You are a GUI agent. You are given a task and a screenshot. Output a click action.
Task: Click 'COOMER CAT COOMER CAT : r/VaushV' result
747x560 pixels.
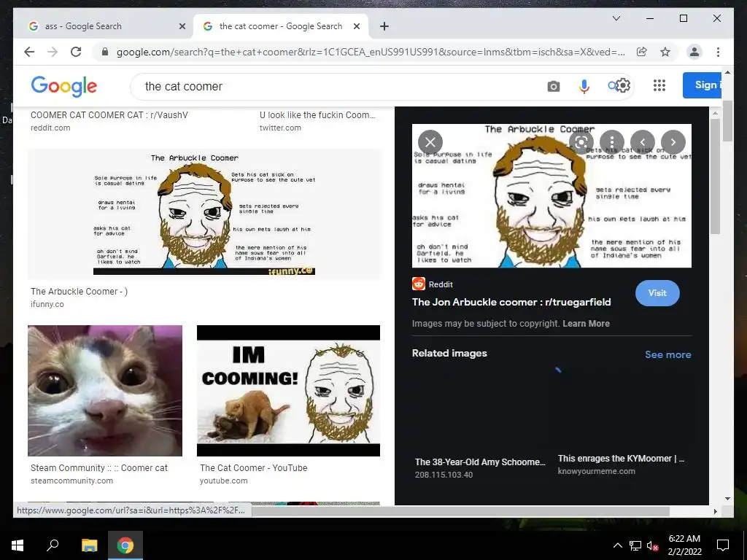pyautogui.click(x=109, y=114)
